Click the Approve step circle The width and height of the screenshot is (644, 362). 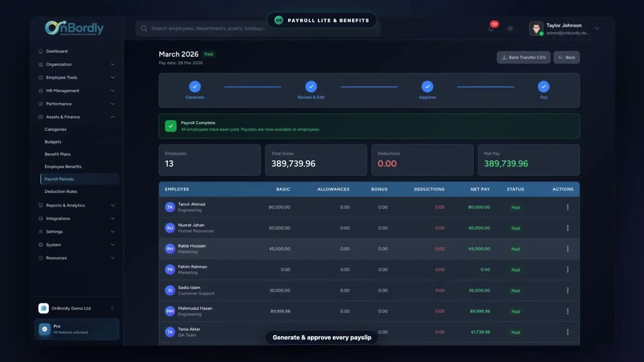click(x=427, y=86)
